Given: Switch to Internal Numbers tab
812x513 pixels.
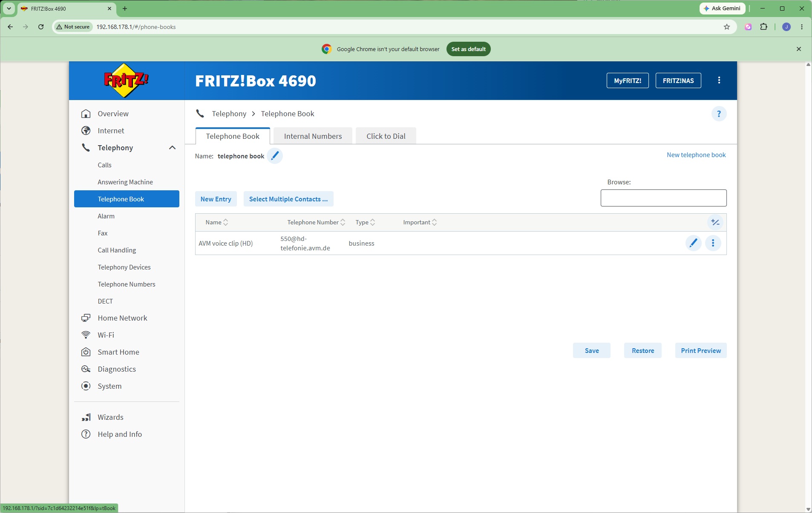Looking at the screenshot, I should [313, 136].
